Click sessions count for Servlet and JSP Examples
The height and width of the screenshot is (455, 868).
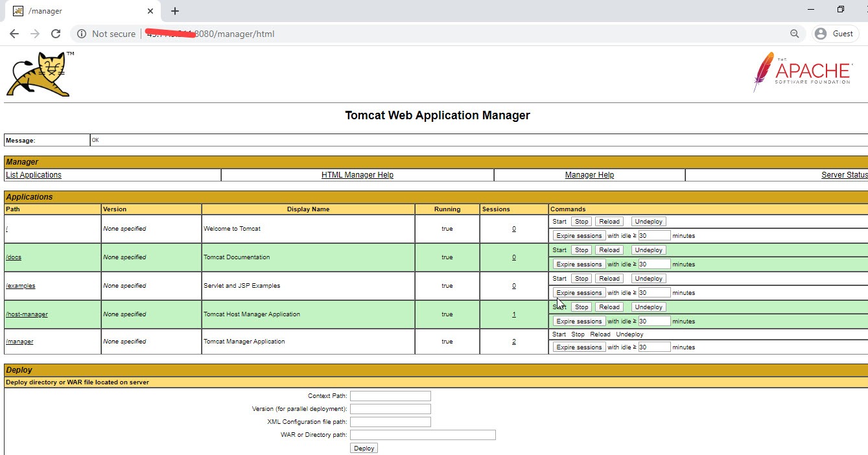514,286
